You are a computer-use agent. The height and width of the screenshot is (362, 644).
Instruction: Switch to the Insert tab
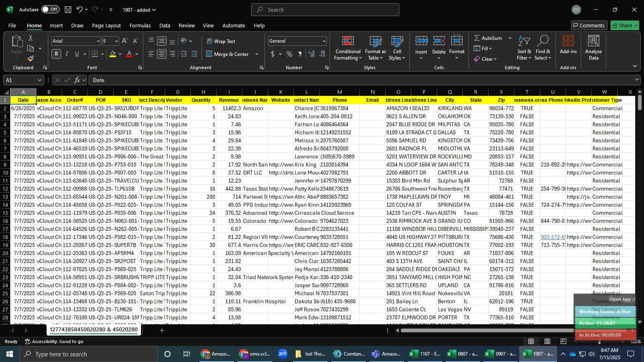tap(56, 25)
